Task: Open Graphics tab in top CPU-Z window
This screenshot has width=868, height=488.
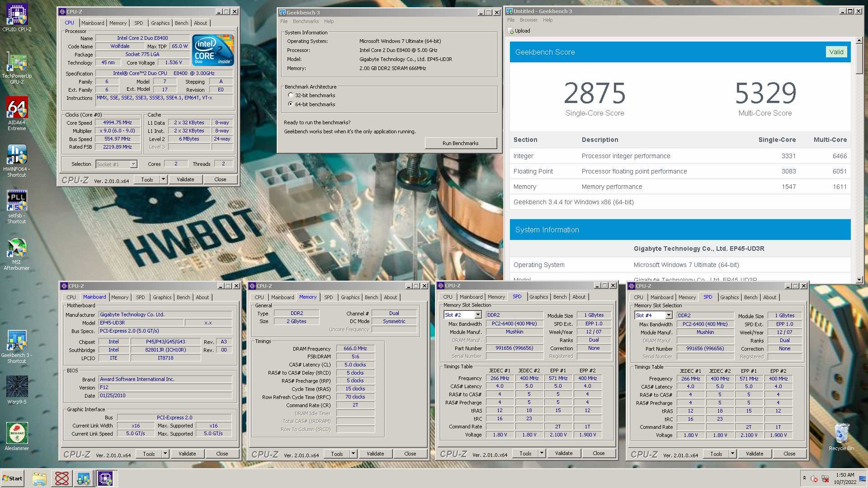Action: [160, 23]
